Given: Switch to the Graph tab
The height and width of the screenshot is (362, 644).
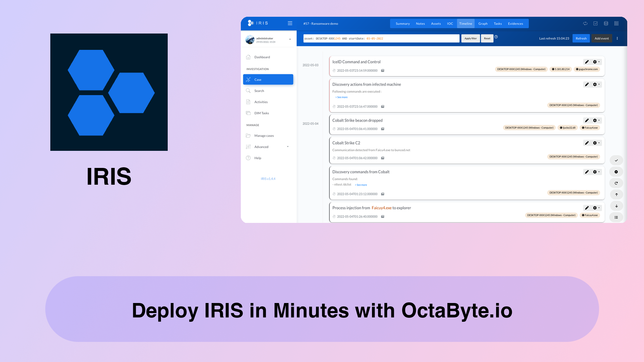Looking at the screenshot, I should 483,23.
